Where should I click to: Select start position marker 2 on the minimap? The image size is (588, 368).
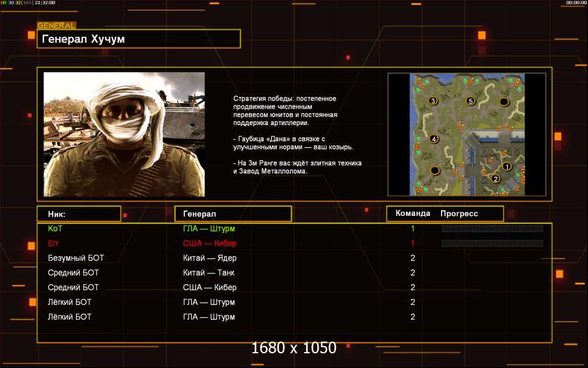(x=496, y=178)
